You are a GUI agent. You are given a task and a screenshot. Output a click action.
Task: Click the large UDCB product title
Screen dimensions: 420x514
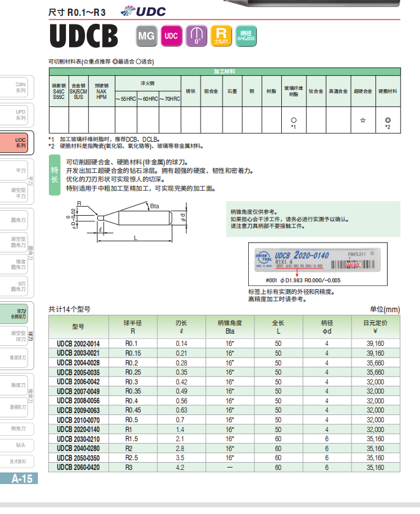84,35
